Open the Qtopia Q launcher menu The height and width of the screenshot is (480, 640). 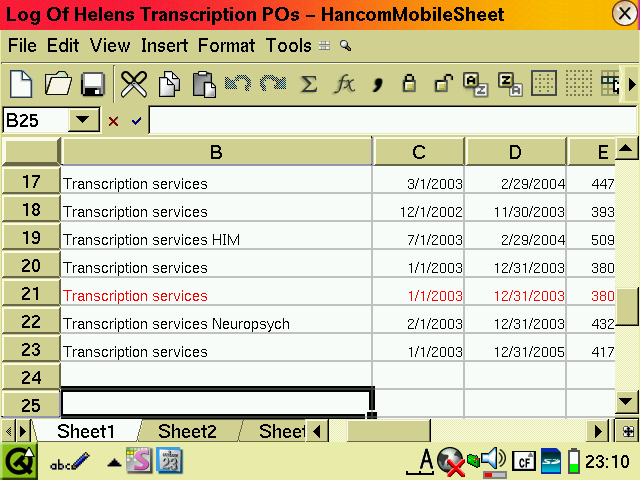[19, 462]
